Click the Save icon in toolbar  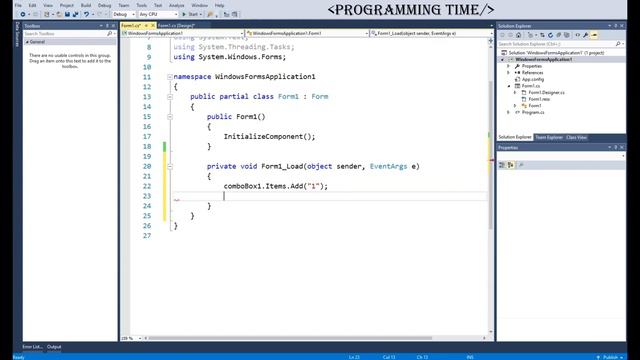coord(67,14)
